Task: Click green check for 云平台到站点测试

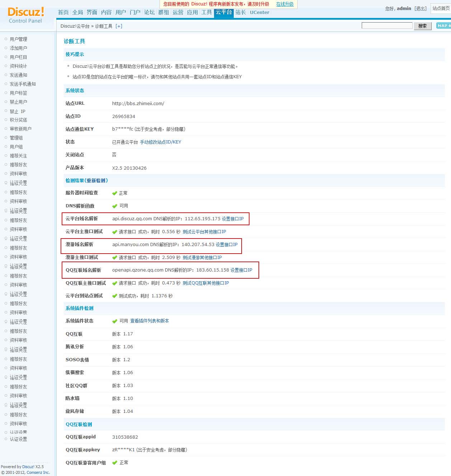Action: point(115,296)
